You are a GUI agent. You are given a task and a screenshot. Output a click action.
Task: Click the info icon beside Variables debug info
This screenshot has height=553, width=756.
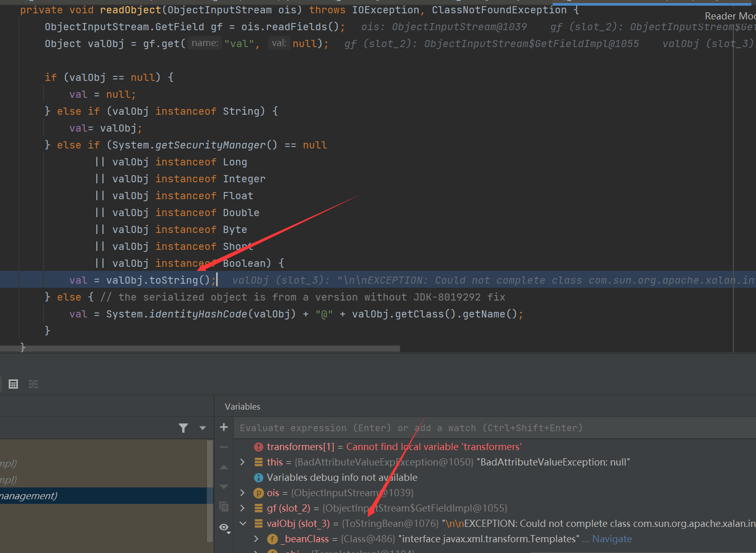259,477
